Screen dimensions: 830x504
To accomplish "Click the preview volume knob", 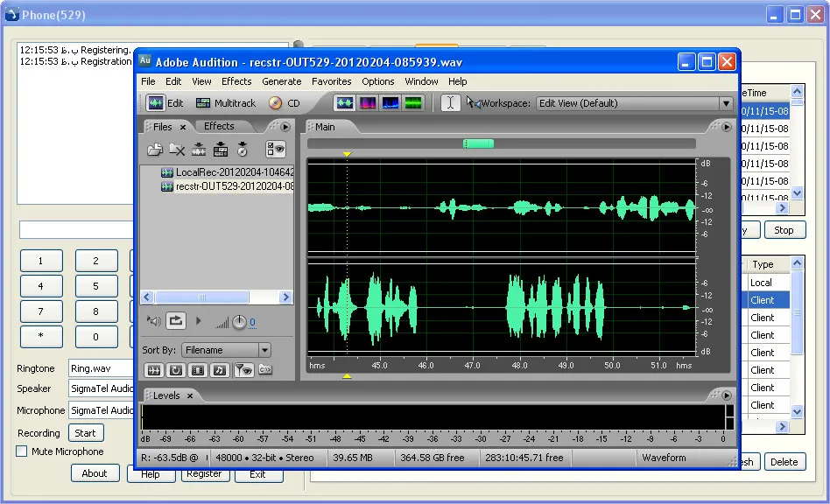I will click(x=239, y=321).
